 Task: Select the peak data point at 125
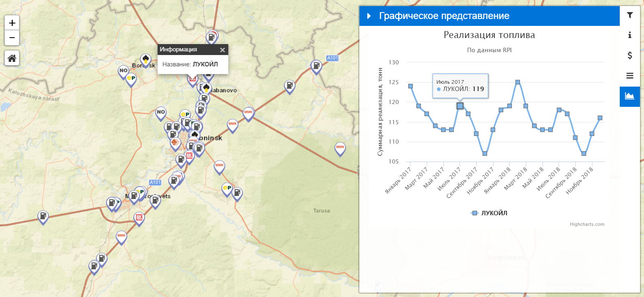pos(517,82)
